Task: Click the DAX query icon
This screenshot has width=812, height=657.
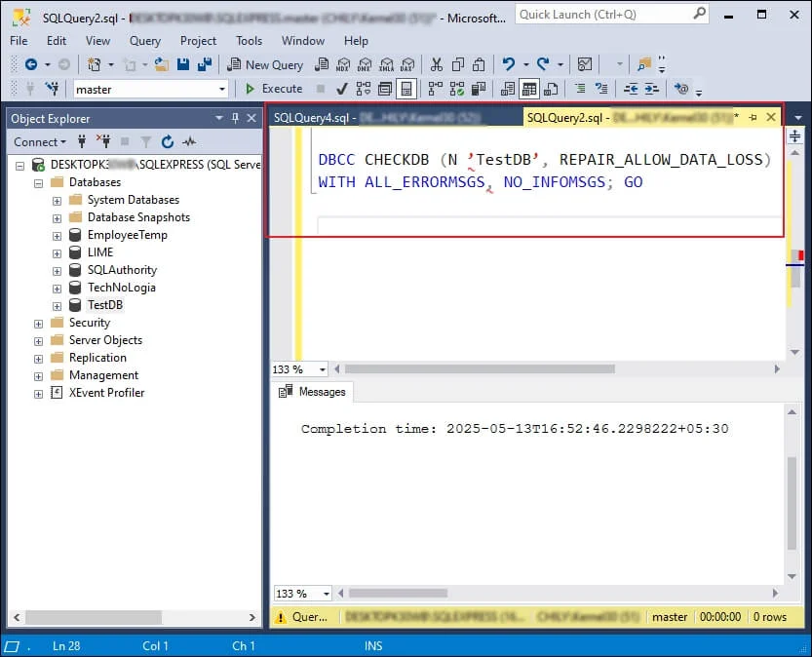Action: (x=407, y=64)
